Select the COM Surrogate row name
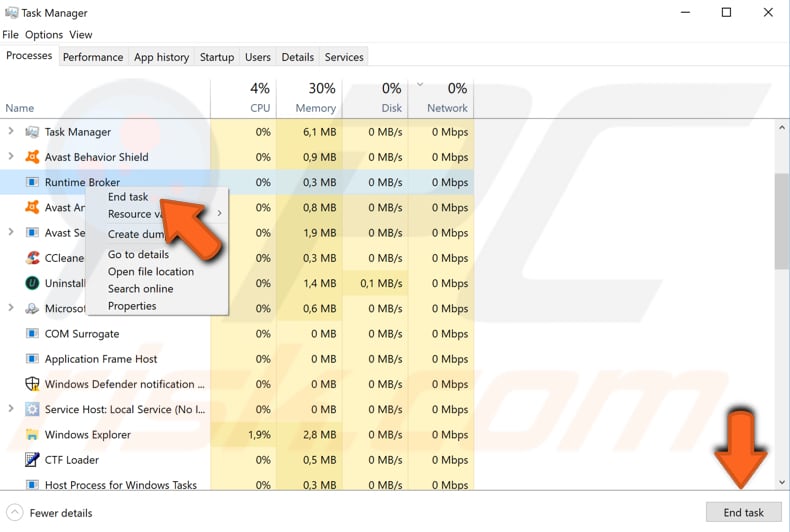 pyautogui.click(x=82, y=334)
